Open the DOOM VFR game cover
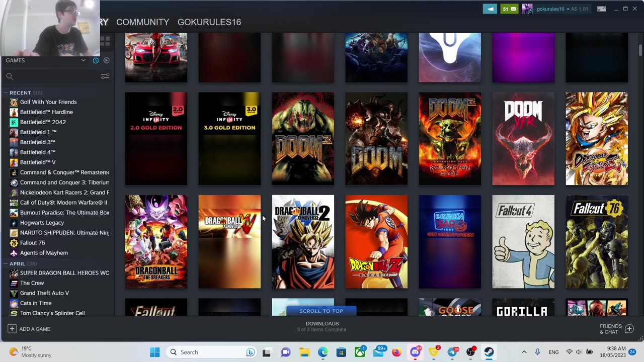The height and width of the screenshot is (362, 644). [x=523, y=139]
